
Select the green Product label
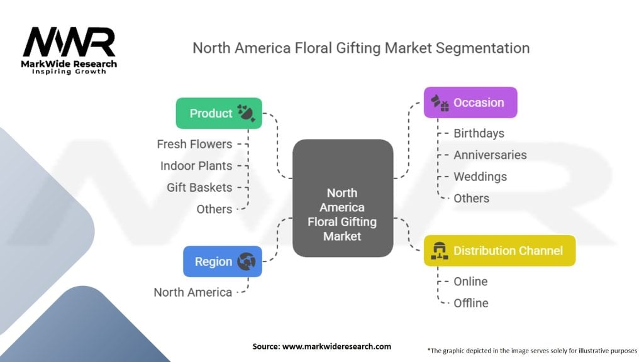click(219, 113)
